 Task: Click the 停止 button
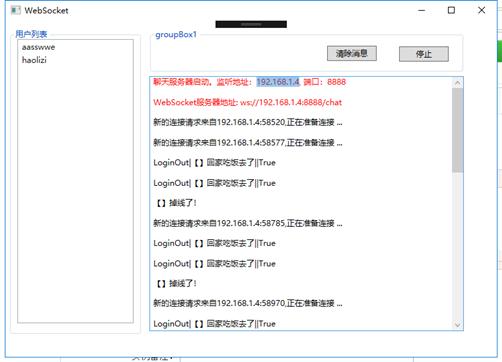424,54
